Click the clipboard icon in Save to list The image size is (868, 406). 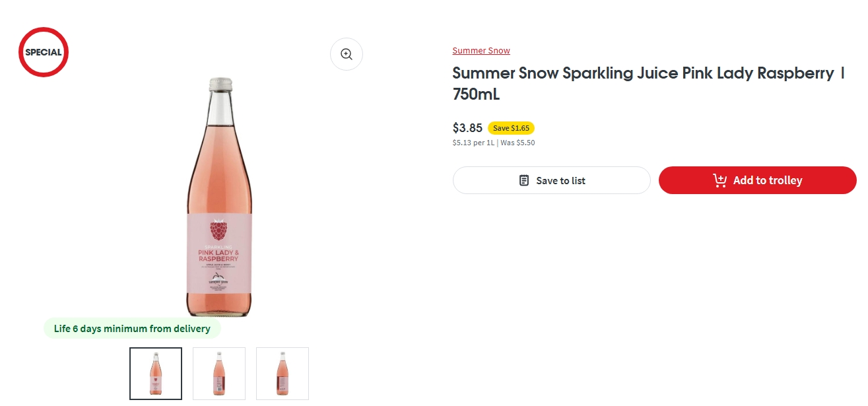pos(524,180)
